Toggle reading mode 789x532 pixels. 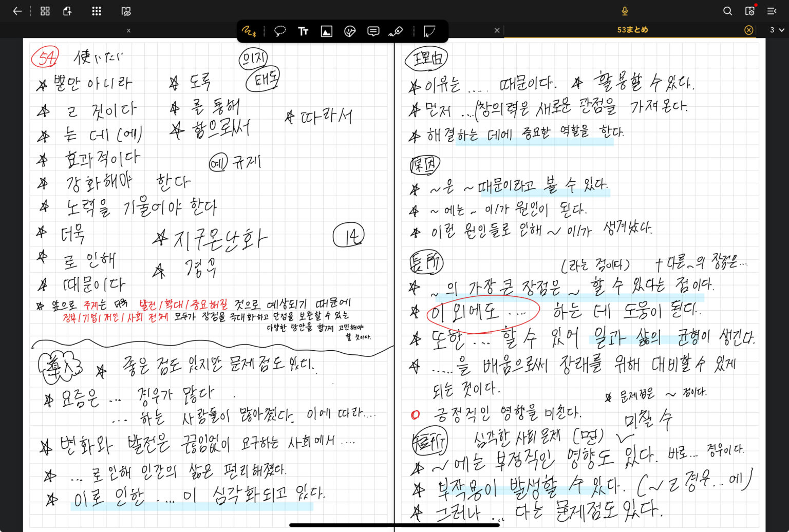[126, 11]
